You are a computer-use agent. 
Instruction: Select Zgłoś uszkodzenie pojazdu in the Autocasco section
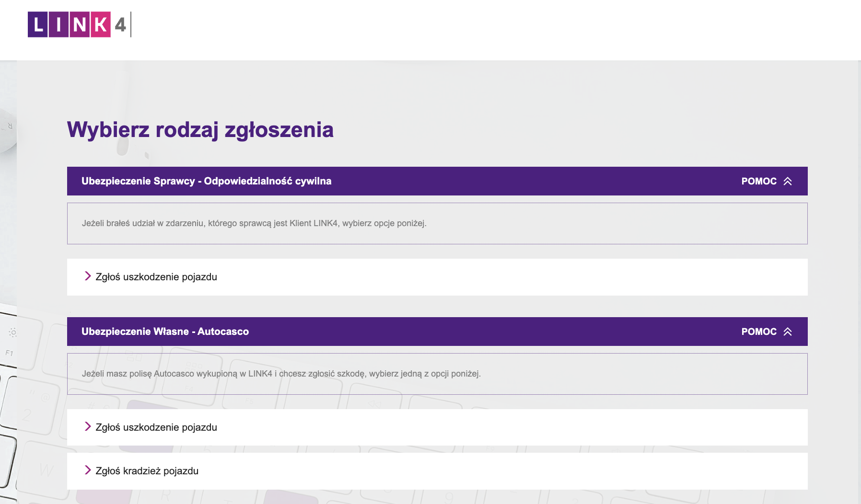(x=157, y=427)
